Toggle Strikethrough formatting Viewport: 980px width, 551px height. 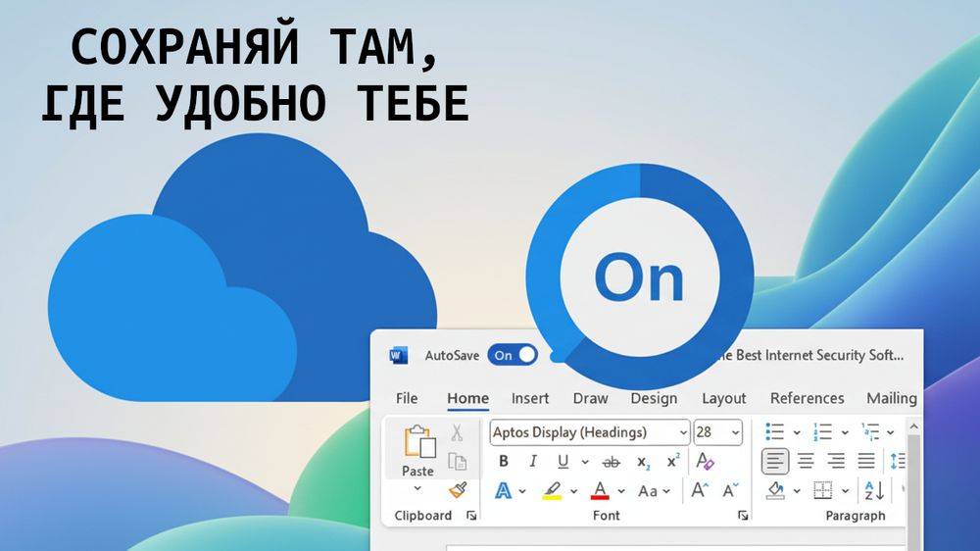[x=611, y=462]
